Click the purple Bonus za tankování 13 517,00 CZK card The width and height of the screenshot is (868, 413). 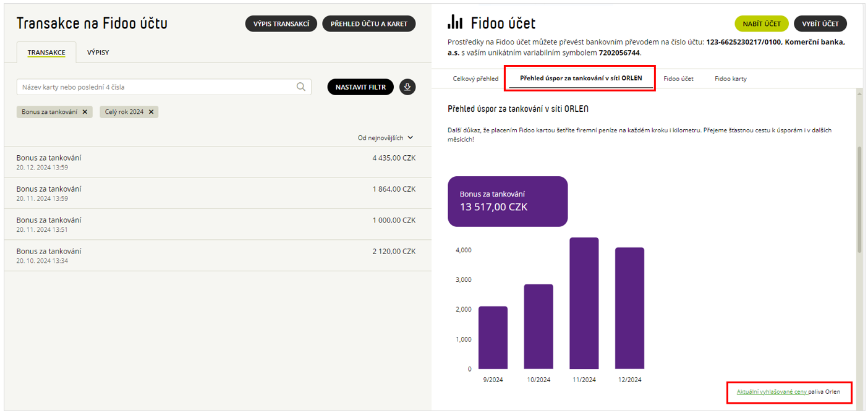click(x=508, y=201)
